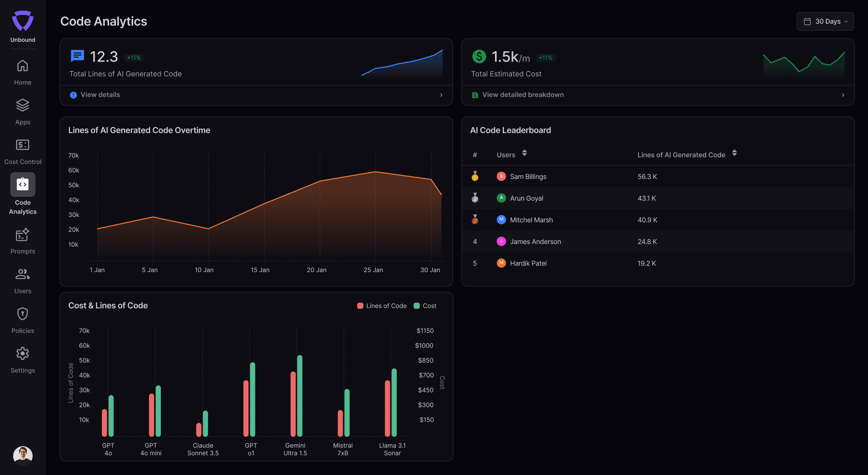The image size is (868, 475).
Task: Open the user profile avatar
Action: [23, 456]
